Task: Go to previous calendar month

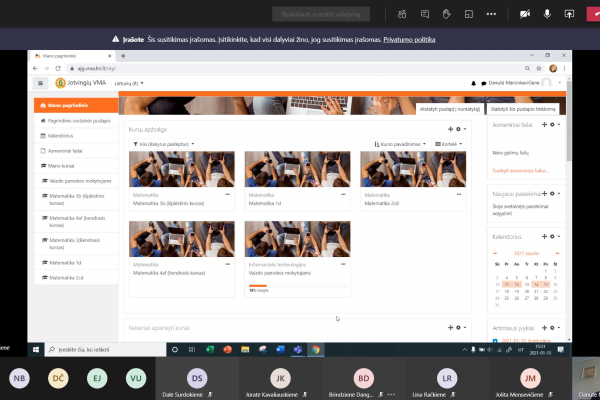Action: (x=495, y=253)
